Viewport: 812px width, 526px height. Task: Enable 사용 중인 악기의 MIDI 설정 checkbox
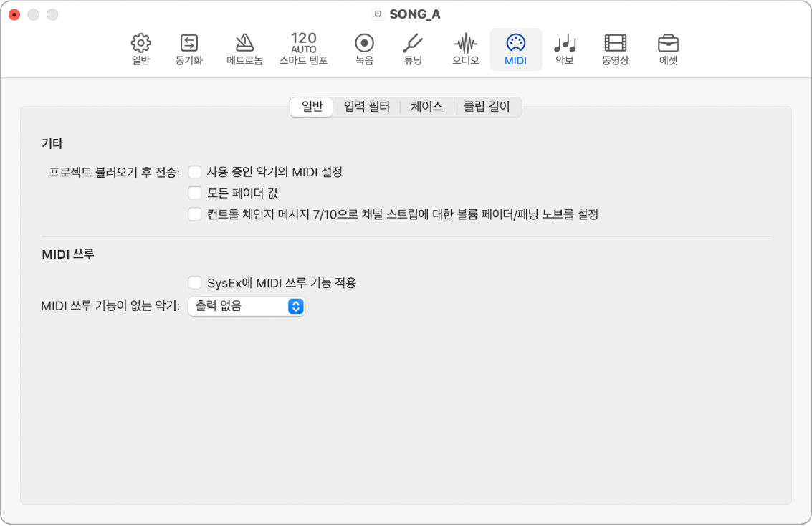pyautogui.click(x=194, y=171)
